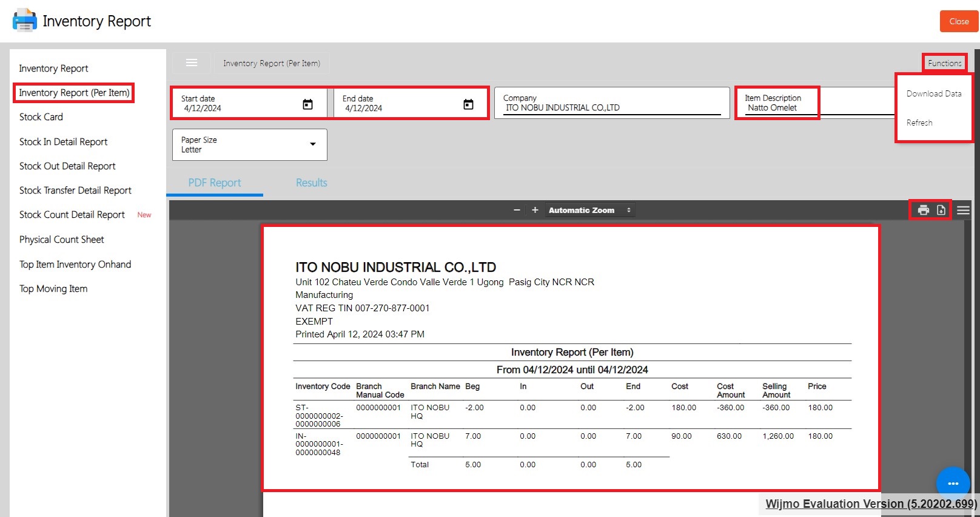Choose Download Data from Functions menu
980x517 pixels.
[x=934, y=93]
